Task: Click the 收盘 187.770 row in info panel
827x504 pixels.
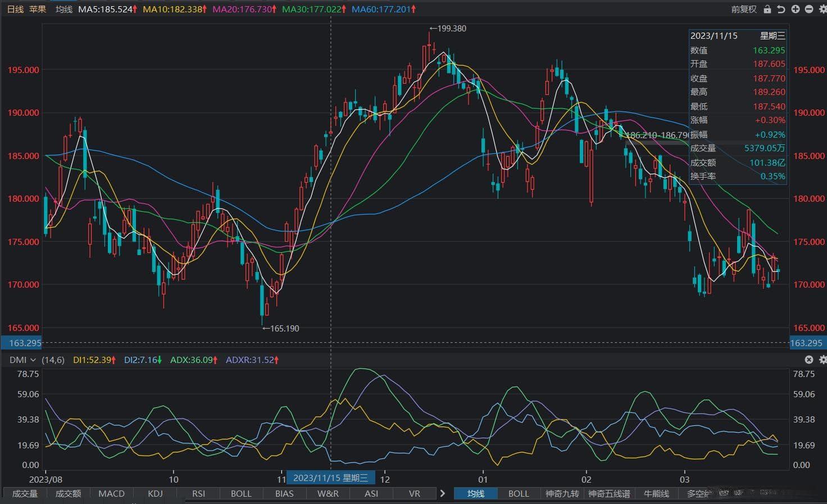Action: 738,78
